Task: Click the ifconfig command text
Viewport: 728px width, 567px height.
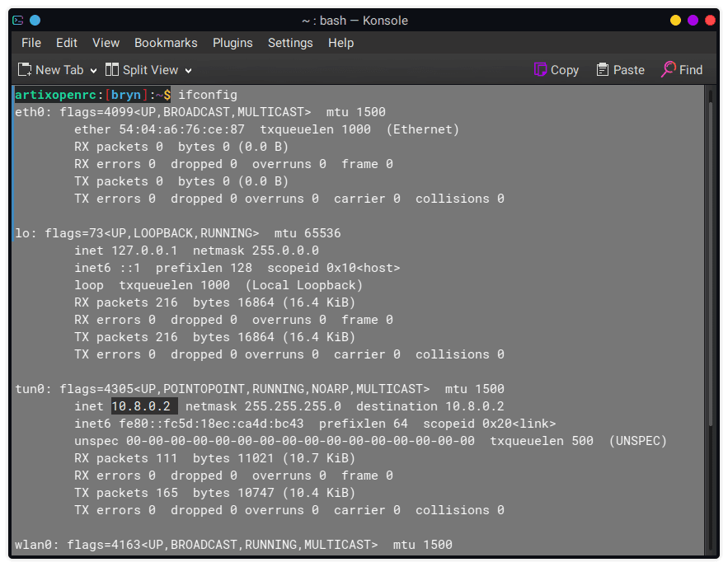Action: tap(208, 95)
